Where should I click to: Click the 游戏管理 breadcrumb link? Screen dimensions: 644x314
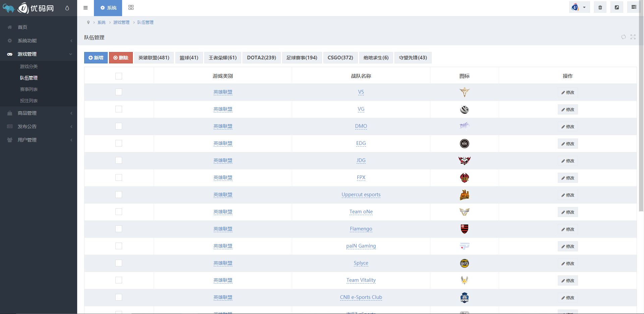121,22
